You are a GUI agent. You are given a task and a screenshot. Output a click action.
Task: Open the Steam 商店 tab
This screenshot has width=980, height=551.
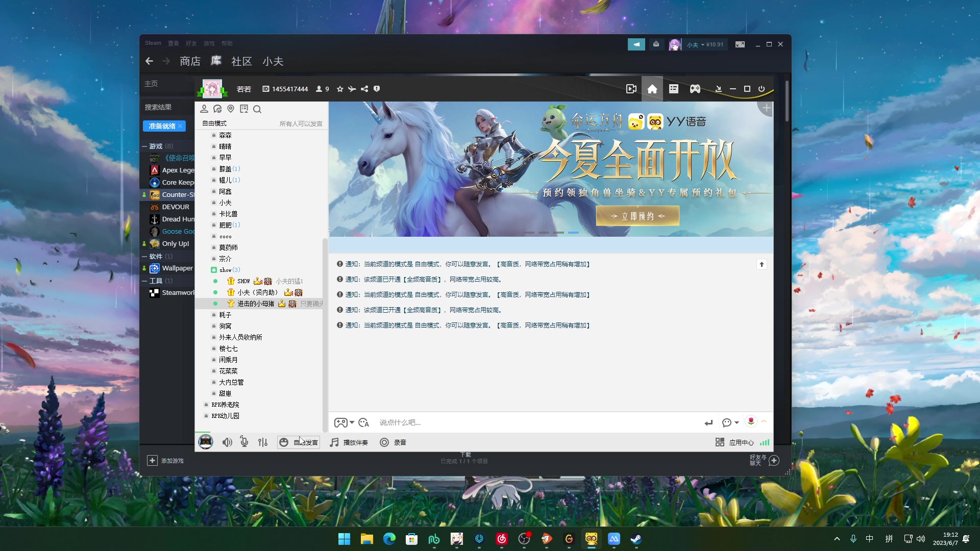pyautogui.click(x=190, y=61)
